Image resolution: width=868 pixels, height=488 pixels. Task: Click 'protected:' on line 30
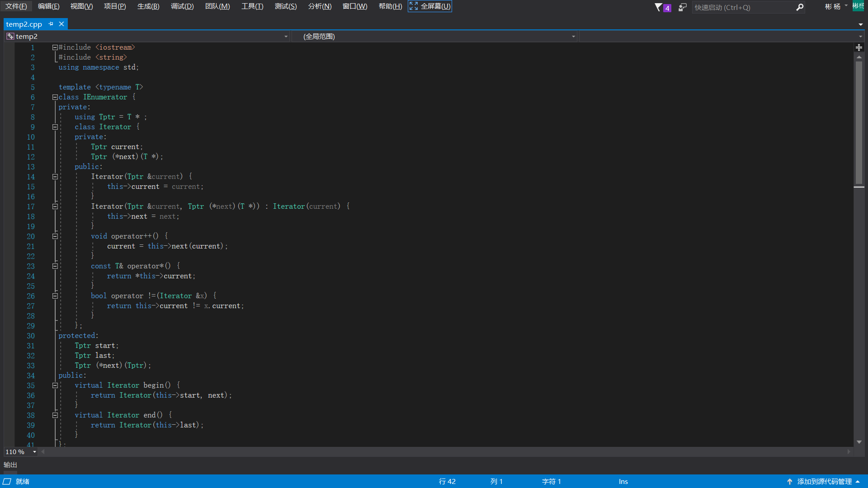click(x=78, y=336)
